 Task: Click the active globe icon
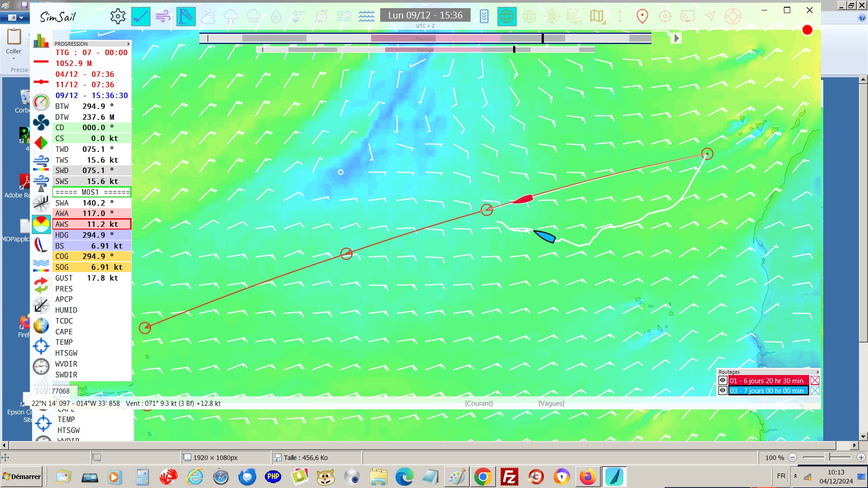[x=506, y=16]
